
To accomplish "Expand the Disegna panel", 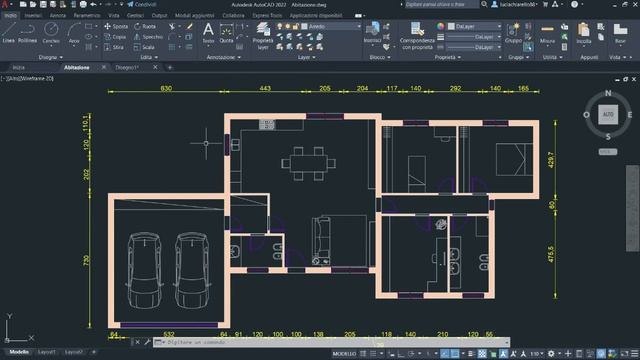I will pos(51,58).
